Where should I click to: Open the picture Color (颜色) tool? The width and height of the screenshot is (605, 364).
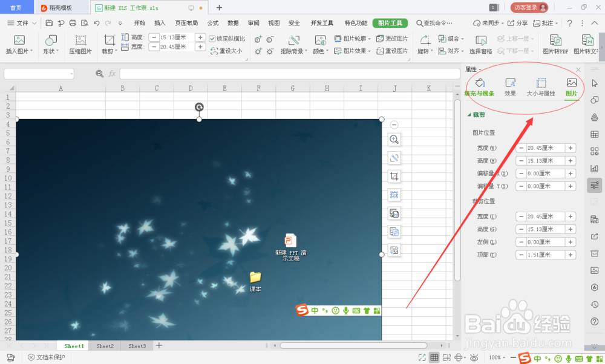(320, 40)
